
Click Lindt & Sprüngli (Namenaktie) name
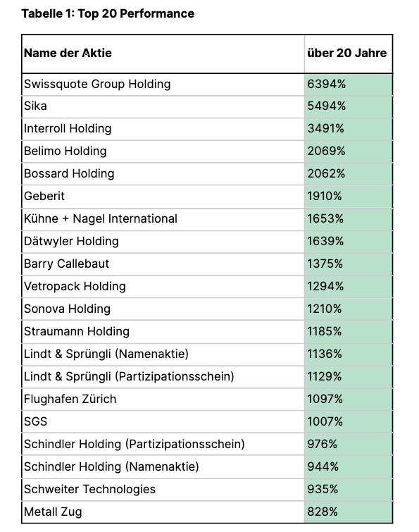pyautogui.click(x=106, y=354)
